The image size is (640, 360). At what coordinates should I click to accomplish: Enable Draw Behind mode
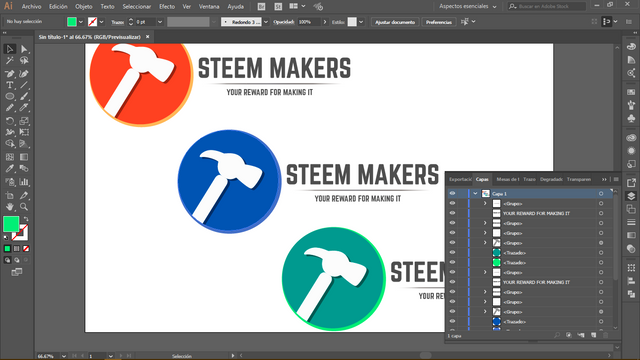tap(17, 260)
